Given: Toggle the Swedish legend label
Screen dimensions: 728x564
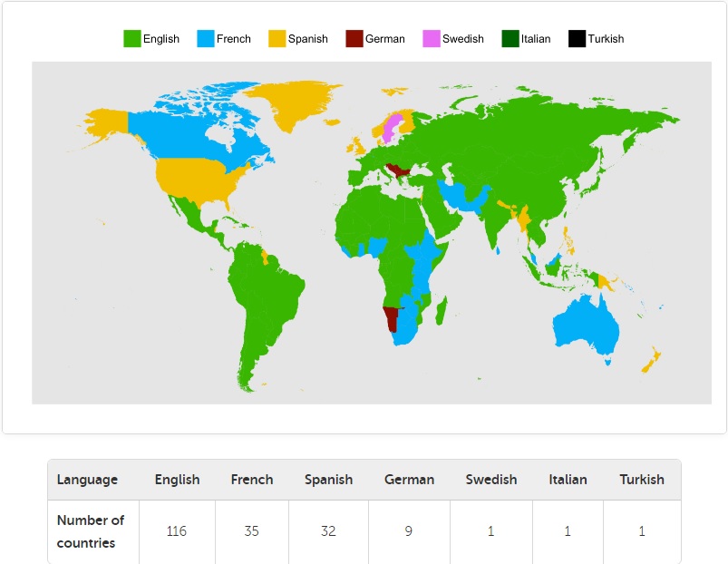Looking at the screenshot, I should click(463, 39).
